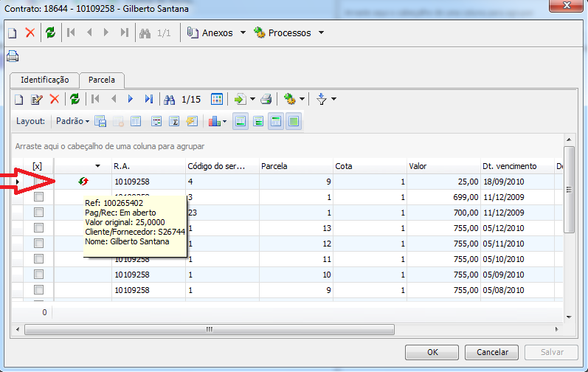This screenshot has width=588, height=372.
Task: Create a new parcela record icon
Action: (18, 100)
